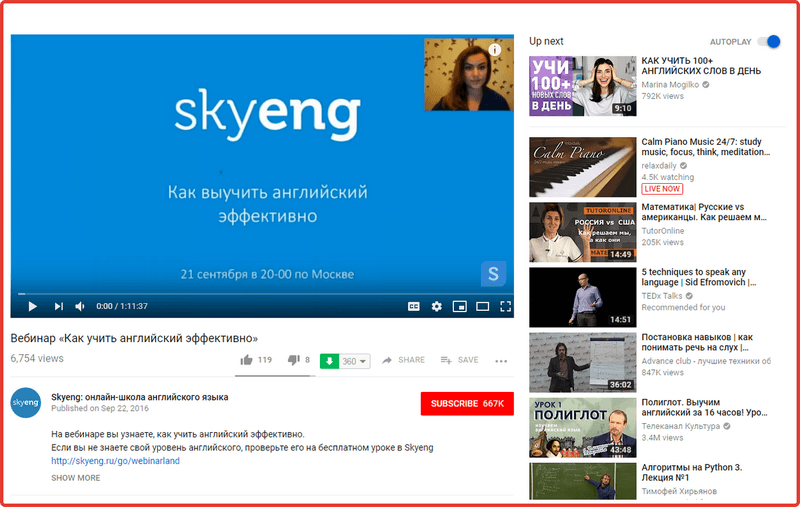Open the three-dot more actions menu
This screenshot has height=507, width=800.
[x=501, y=361]
